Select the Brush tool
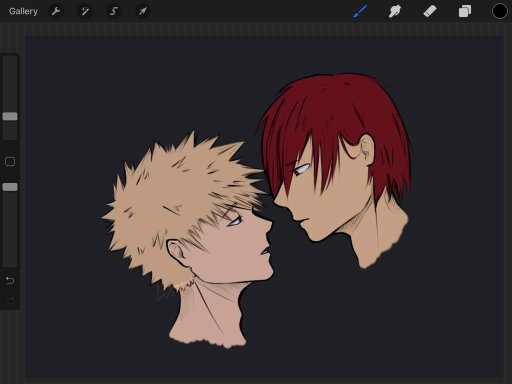Viewport: 512px width, 384px height. pyautogui.click(x=360, y=11)
